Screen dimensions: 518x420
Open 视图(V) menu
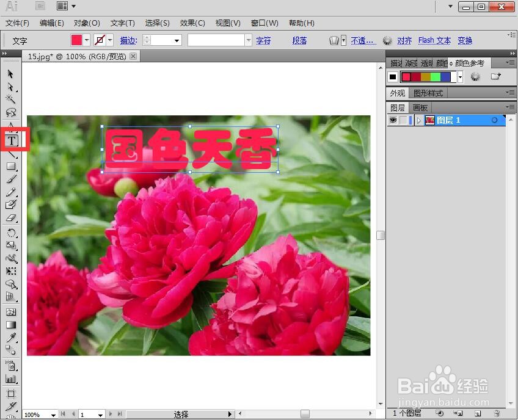coord(228,23)
